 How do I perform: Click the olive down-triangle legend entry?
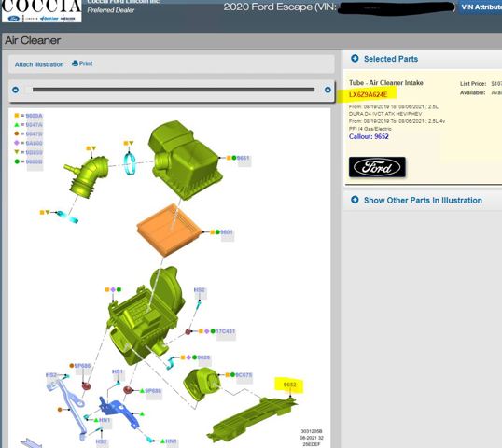[29, 152]
